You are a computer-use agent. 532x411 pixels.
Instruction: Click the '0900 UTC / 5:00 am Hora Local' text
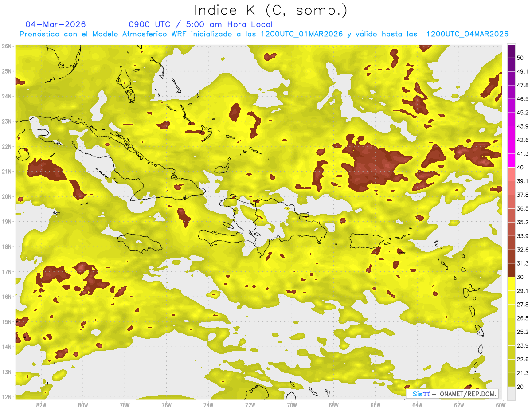[x=200, y=24]
